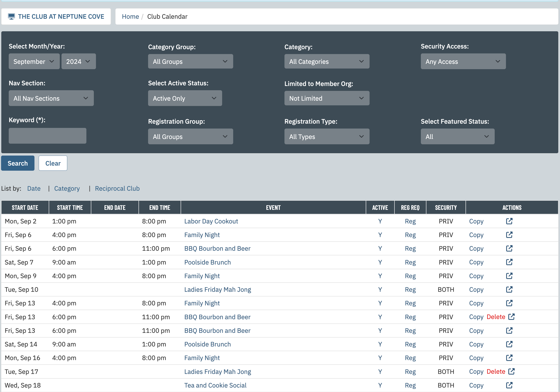Open external link icon for Sep 16 Family Night

pos(509,358)
